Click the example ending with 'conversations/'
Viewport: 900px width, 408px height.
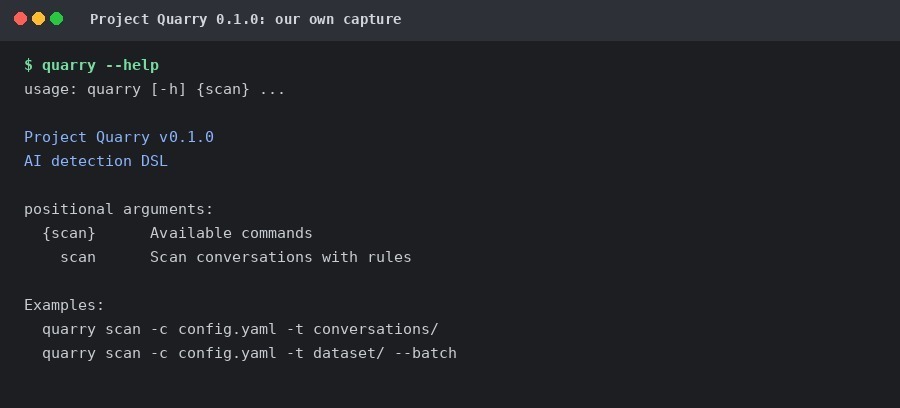click(240, 329)
